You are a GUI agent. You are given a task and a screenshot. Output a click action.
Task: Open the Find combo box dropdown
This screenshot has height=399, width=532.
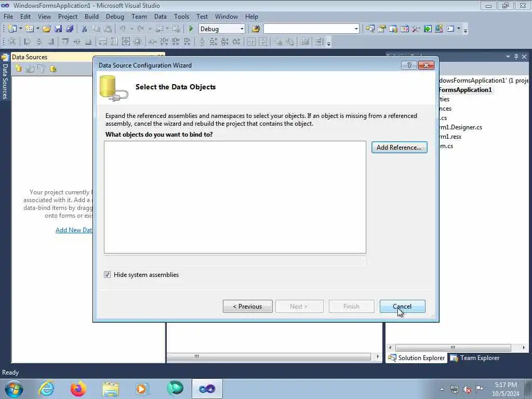tap(356, 29)
